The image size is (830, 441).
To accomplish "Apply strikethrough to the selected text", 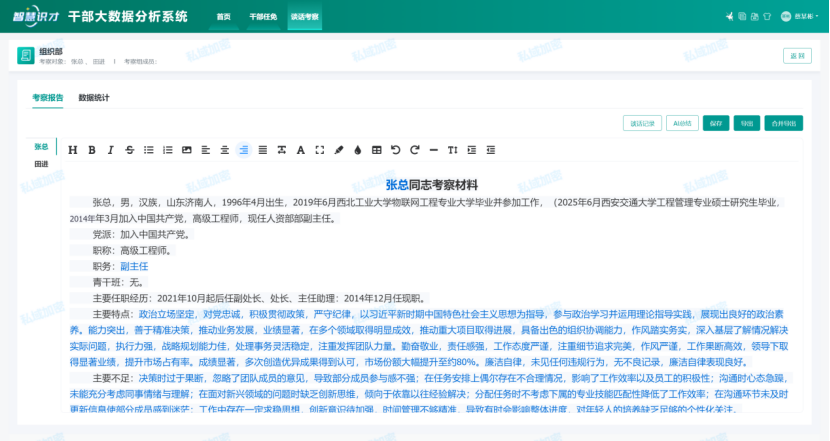I will pyautogui.click(x=129, y=150).
